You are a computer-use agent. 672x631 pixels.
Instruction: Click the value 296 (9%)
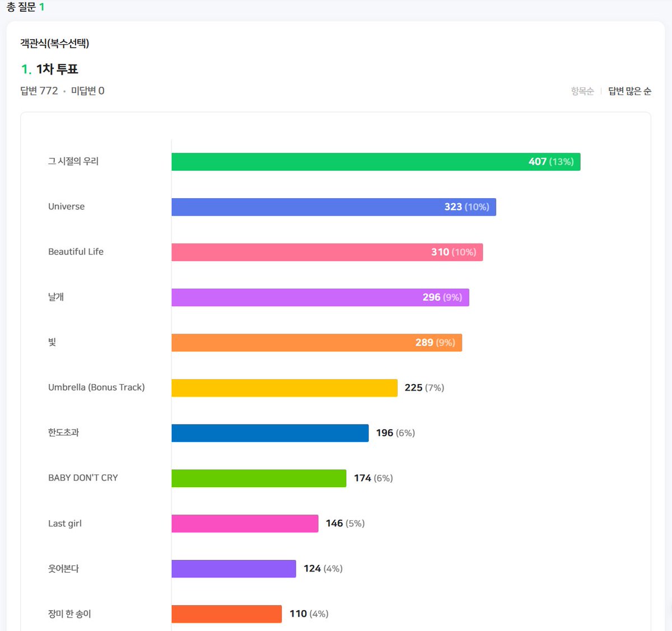[x=442, y=297]
